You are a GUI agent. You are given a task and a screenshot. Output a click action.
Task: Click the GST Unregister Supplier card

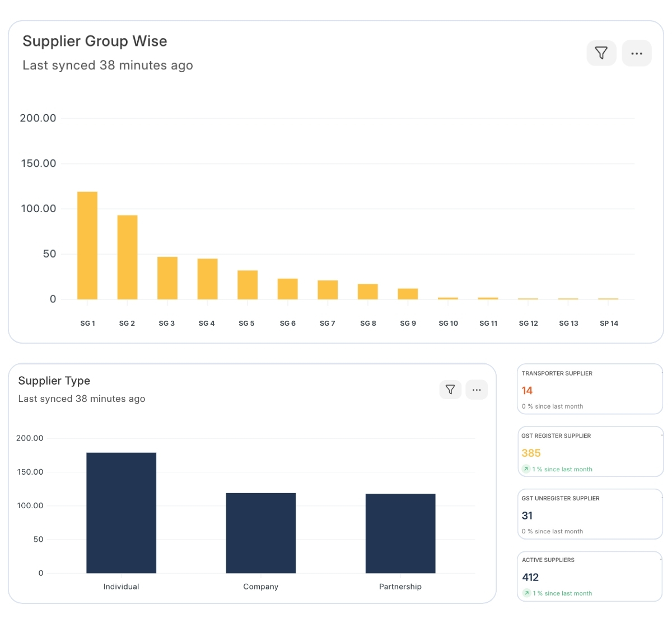click(x=590, y=514)
